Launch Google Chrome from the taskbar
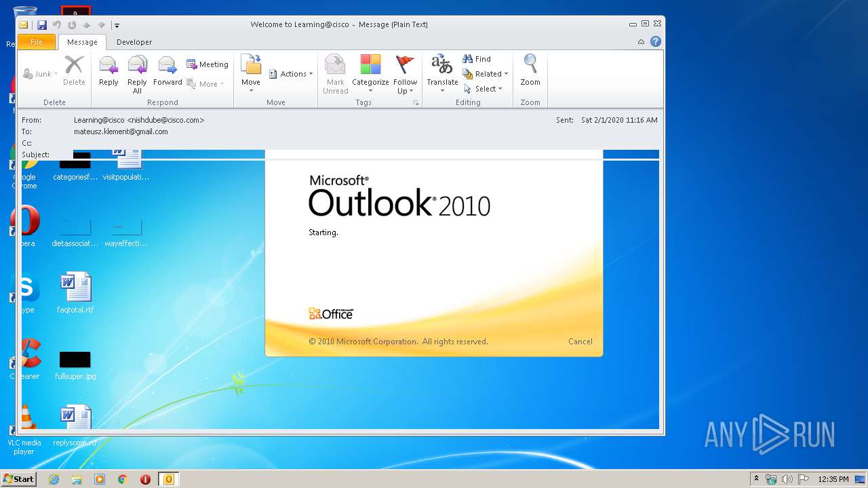 click(x=123, y=479)
